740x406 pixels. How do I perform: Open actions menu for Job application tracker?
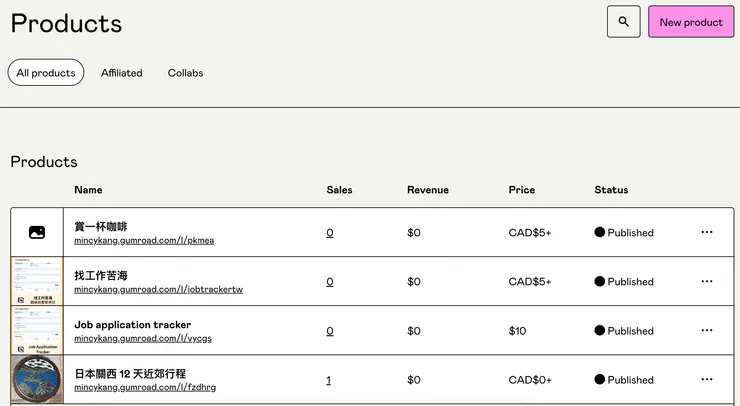coord(707,330)
